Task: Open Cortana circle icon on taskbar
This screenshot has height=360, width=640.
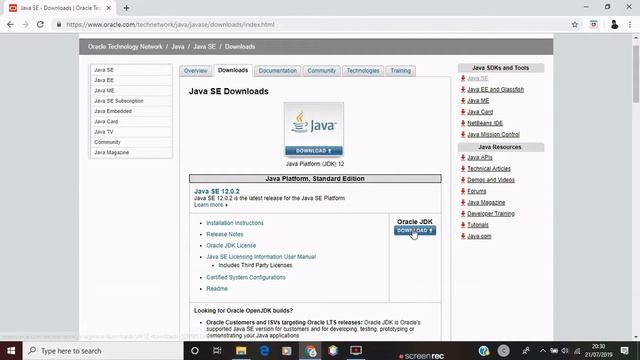Action: click(x=195, y=351)
